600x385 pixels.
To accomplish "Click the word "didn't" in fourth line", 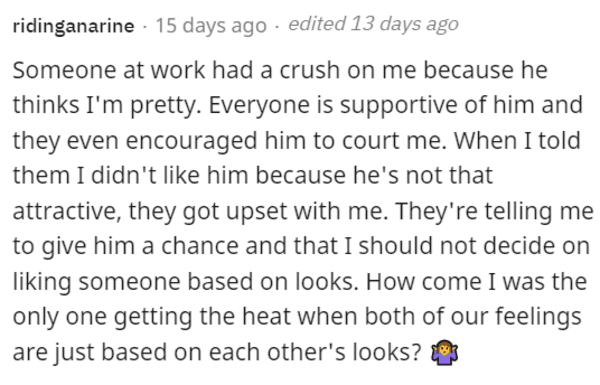I will point(124,176).
